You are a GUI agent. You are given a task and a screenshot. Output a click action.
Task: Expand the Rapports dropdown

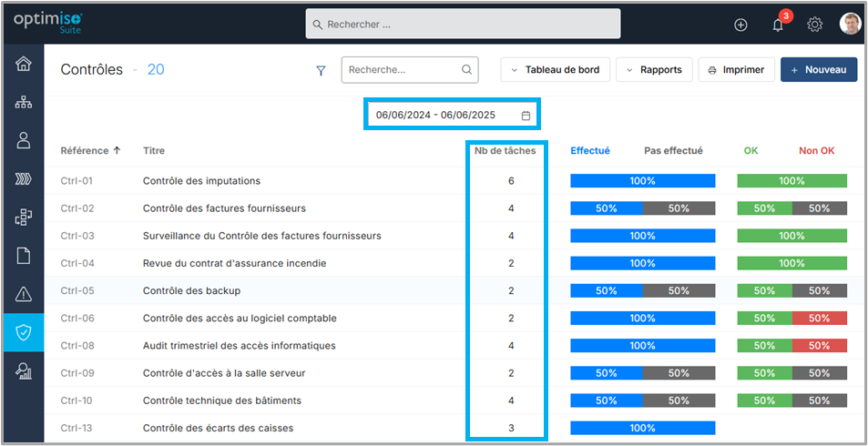[653, 70]
